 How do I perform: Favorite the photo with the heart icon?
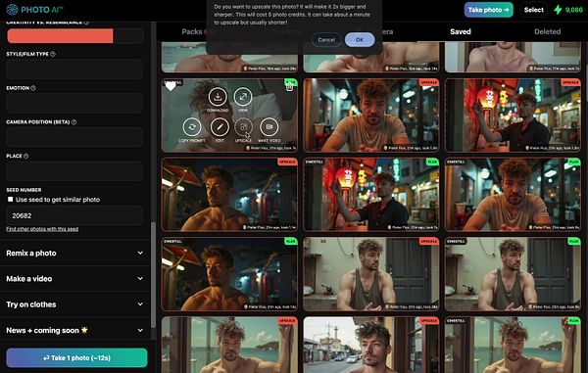pos(171,87)
